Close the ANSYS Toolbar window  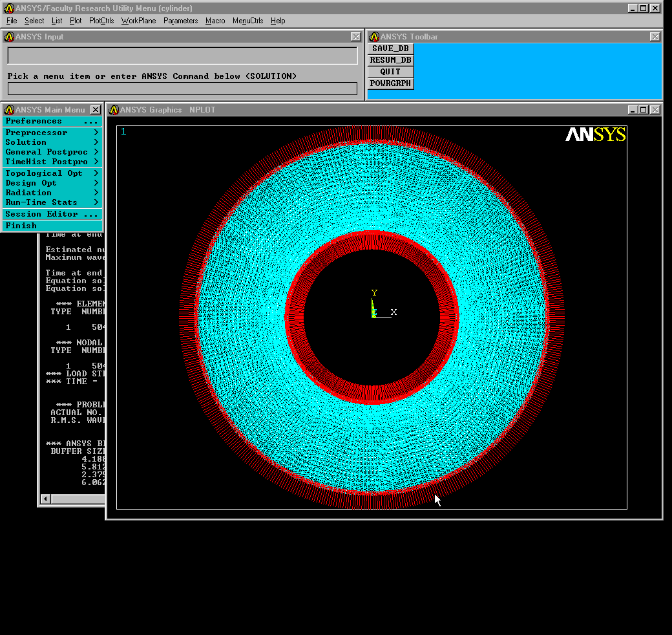(655, 37)
